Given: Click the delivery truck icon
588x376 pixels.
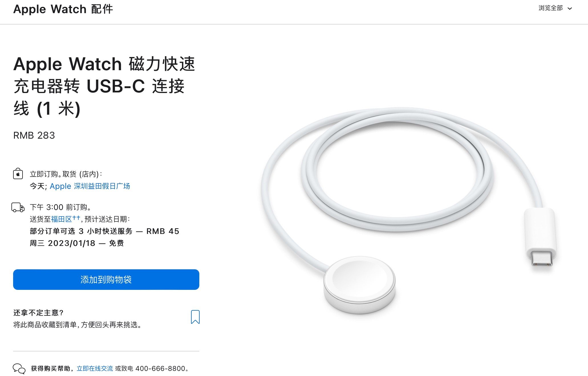Looking at the screenshot, I should [18, 207].
